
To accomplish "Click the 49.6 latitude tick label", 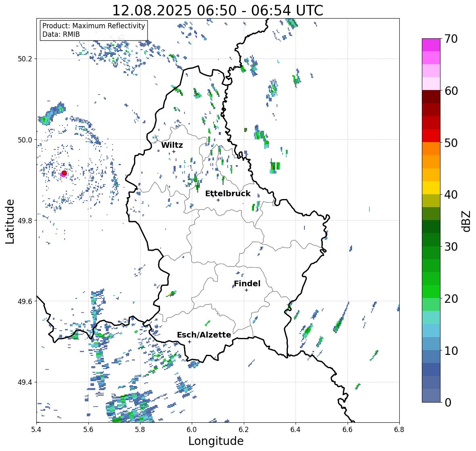I will (25, 301).
